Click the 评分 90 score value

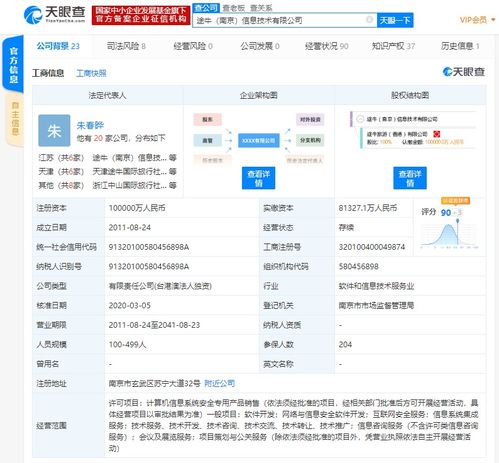446,212
